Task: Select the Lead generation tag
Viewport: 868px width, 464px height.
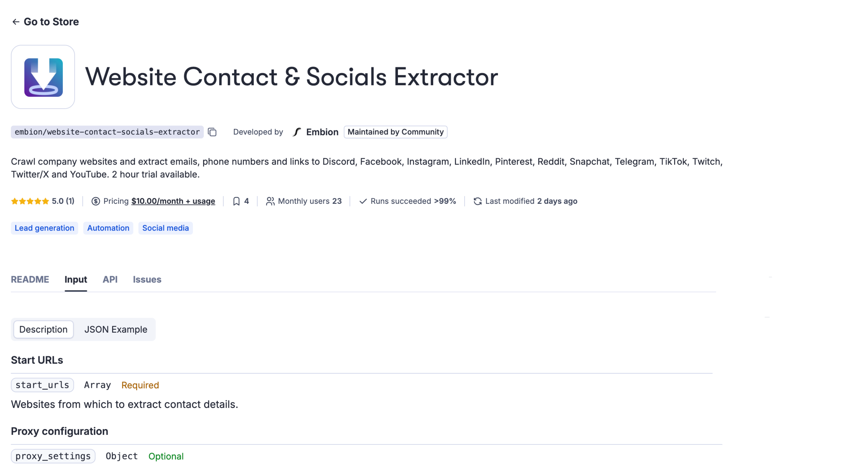Action: click(x=44, y=228)
